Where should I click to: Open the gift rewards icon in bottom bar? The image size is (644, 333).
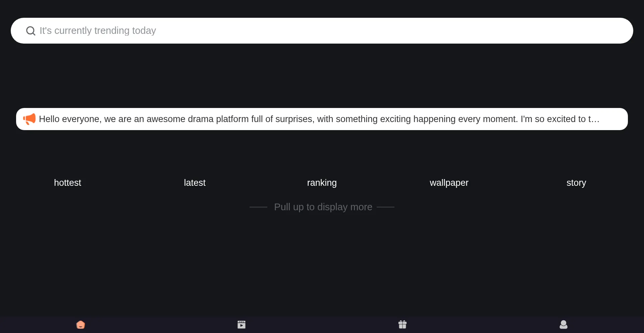pos(402,325)
